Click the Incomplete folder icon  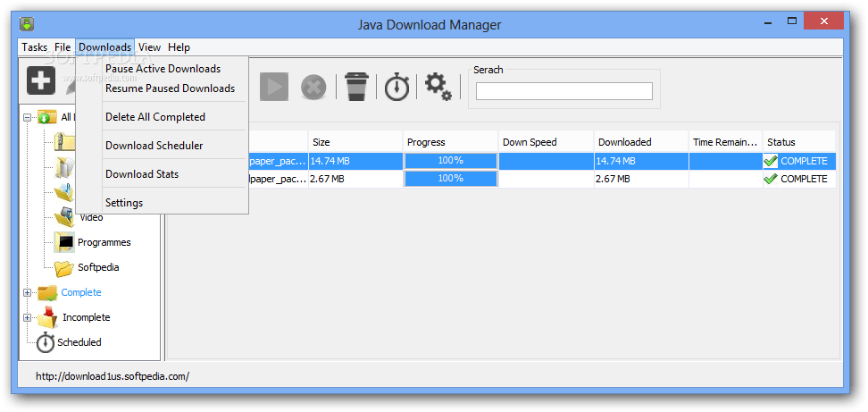pos(47,316)
